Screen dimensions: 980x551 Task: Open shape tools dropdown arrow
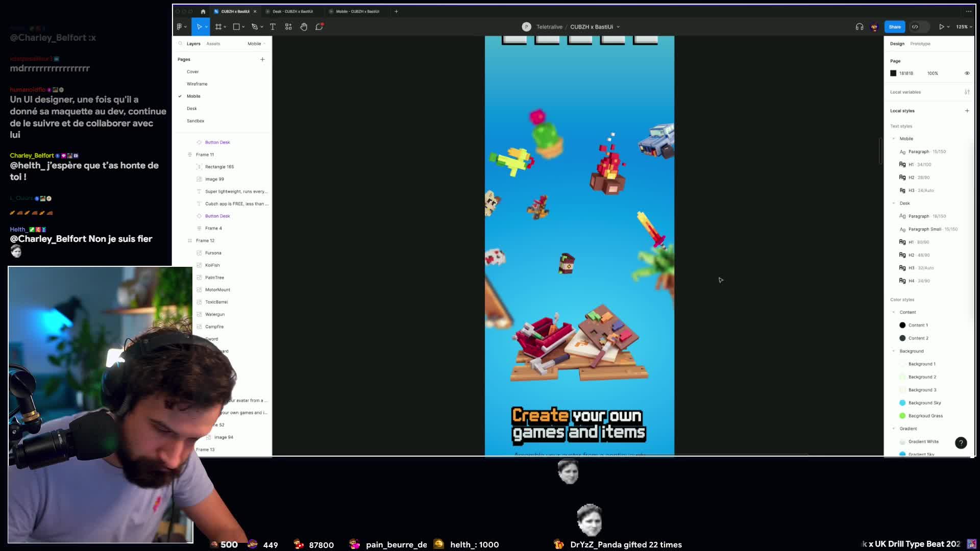[243, 27]
